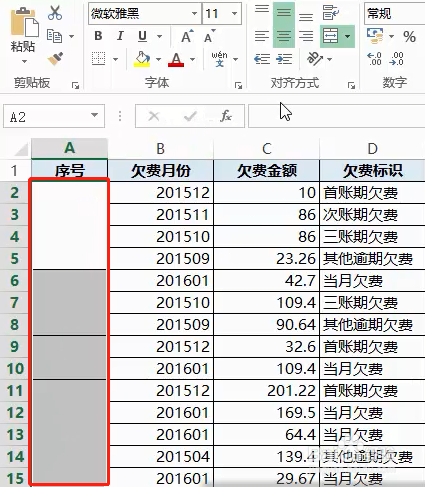425x487 pixels.
Task: Select cell with amount 201.22
Action: [x=266, y=391]
